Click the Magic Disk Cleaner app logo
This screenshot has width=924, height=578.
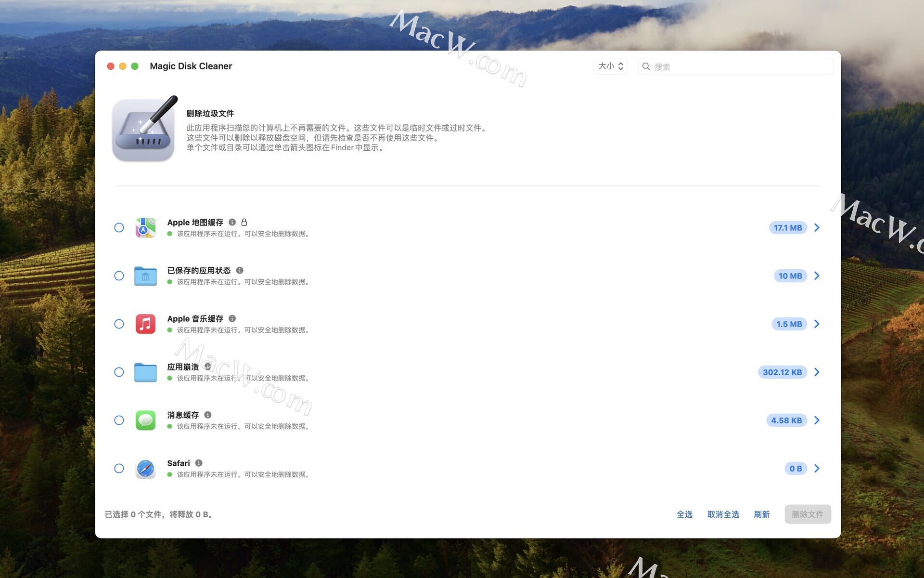[x=144, y=129]
